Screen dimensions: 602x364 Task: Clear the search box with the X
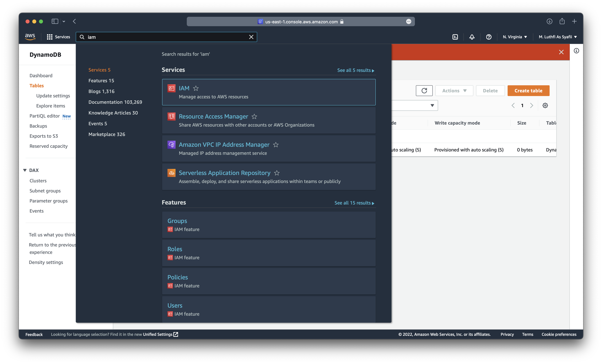pos(251,37)
